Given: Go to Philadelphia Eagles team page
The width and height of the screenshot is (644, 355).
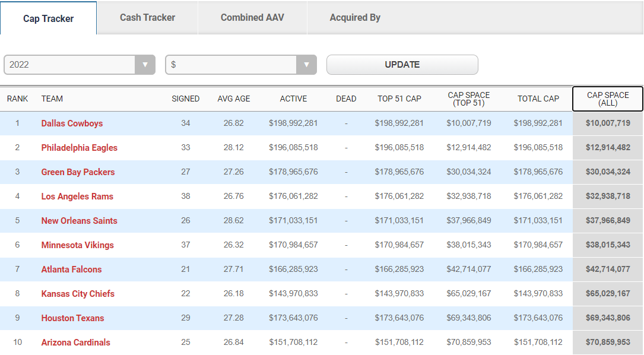Looking at the screenshot, I should pos(79,148).
